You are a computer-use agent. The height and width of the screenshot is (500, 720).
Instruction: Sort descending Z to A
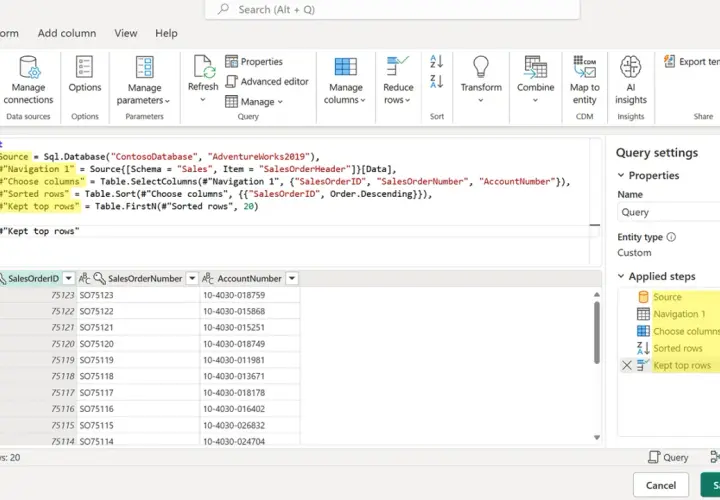pyautogui.click(x=437, y=82)
